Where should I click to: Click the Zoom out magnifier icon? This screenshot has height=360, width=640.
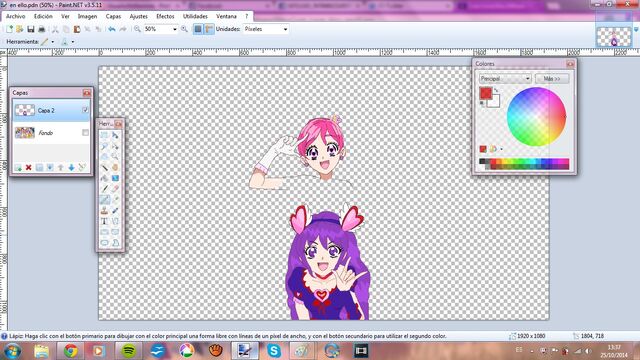tap(137, 29)
